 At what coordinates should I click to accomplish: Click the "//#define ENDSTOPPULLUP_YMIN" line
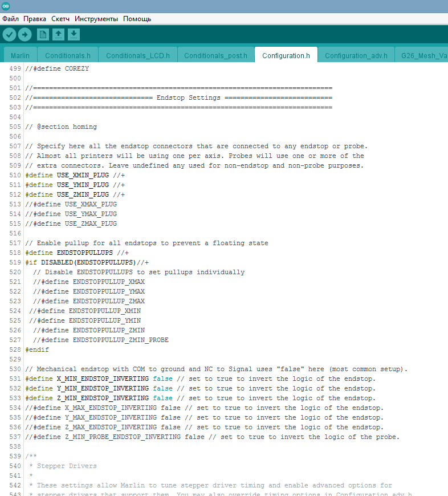point(85,321)
